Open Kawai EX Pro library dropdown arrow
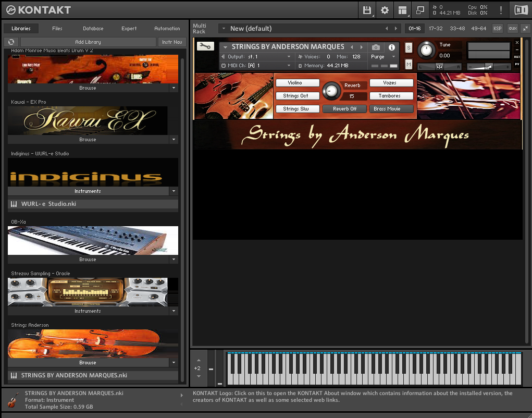 tap(174, 140)
